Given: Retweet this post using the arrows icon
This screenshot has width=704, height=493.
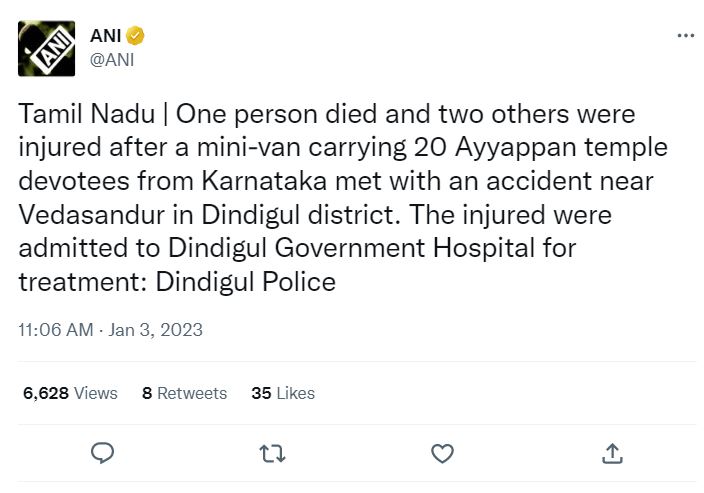Looking at the screenshot, I should coord(273,453).
